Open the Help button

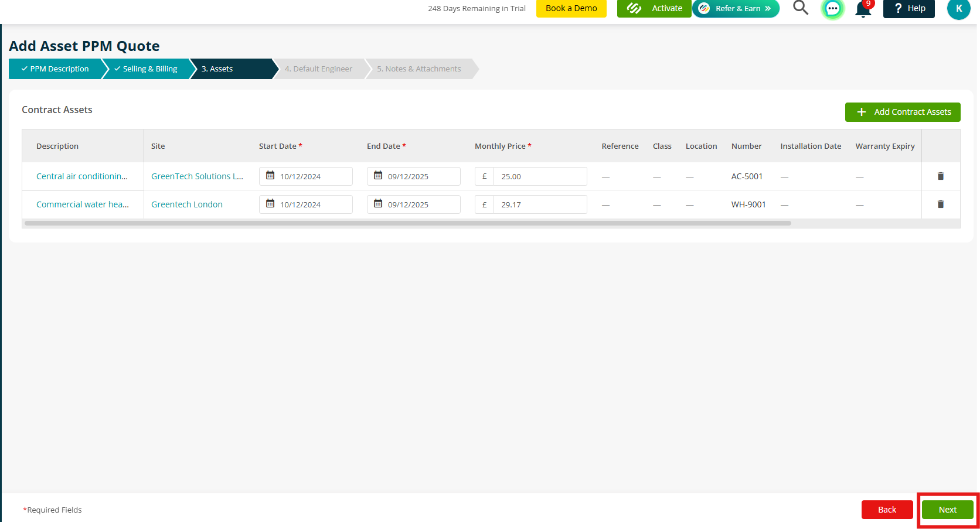[x=909, y=8]
